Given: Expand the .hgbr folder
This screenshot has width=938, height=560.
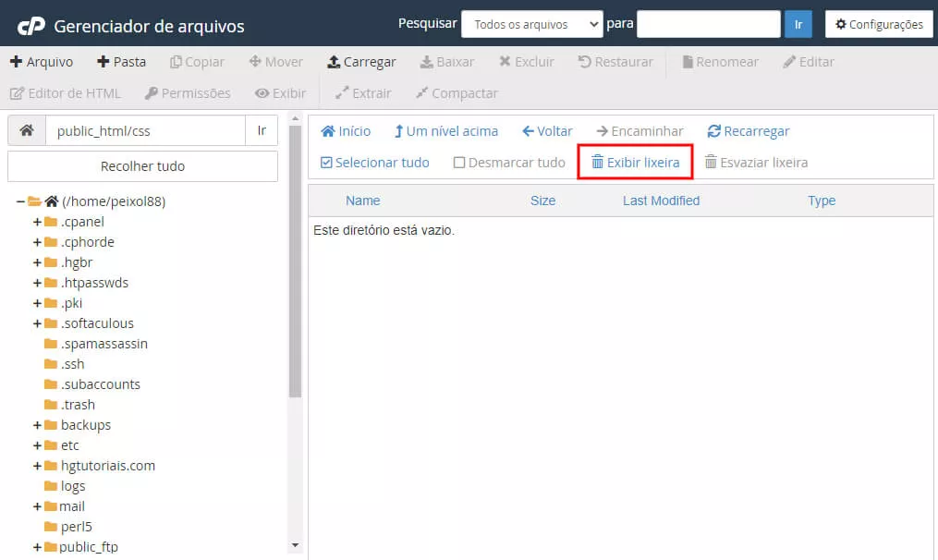Looking at the screenshot, I should click(37, 262).
